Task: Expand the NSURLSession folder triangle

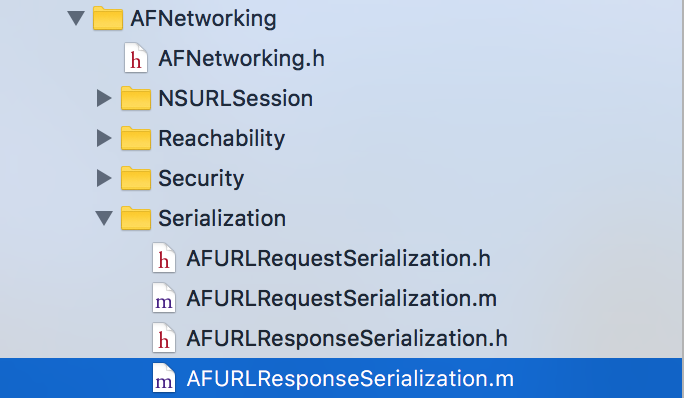Action: [104, 98]
